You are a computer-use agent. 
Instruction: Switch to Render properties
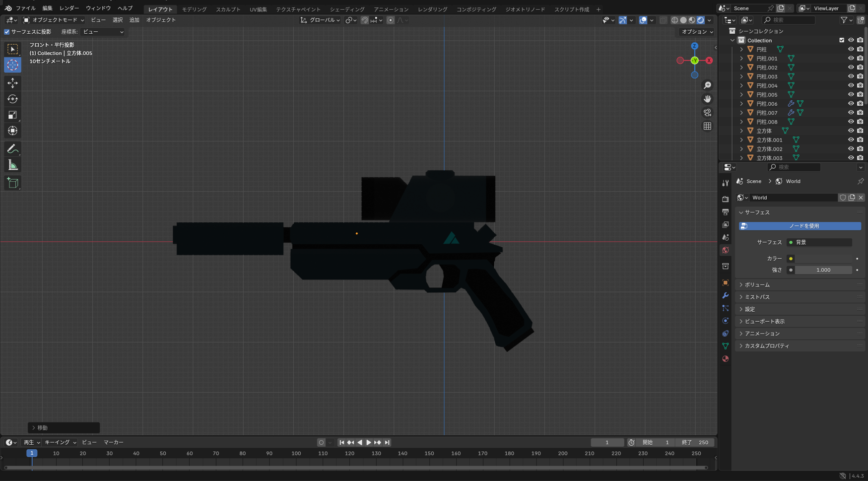pos(725,198)
